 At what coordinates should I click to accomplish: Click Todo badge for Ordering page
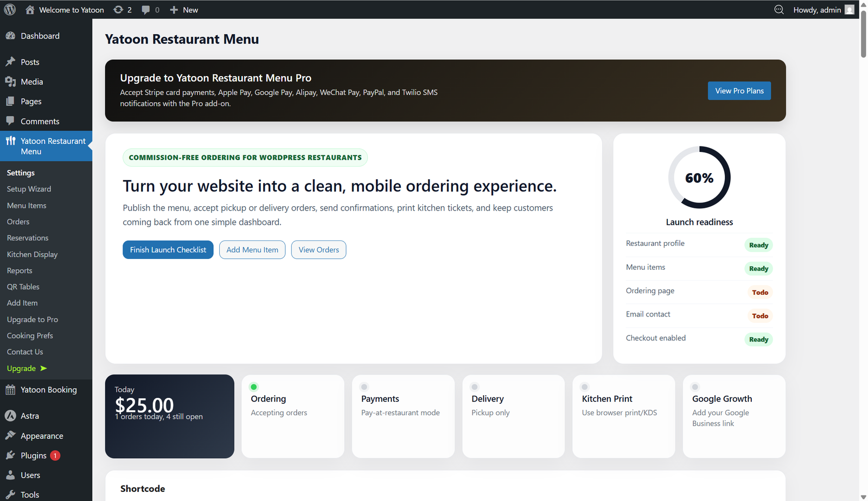[759, 292]
